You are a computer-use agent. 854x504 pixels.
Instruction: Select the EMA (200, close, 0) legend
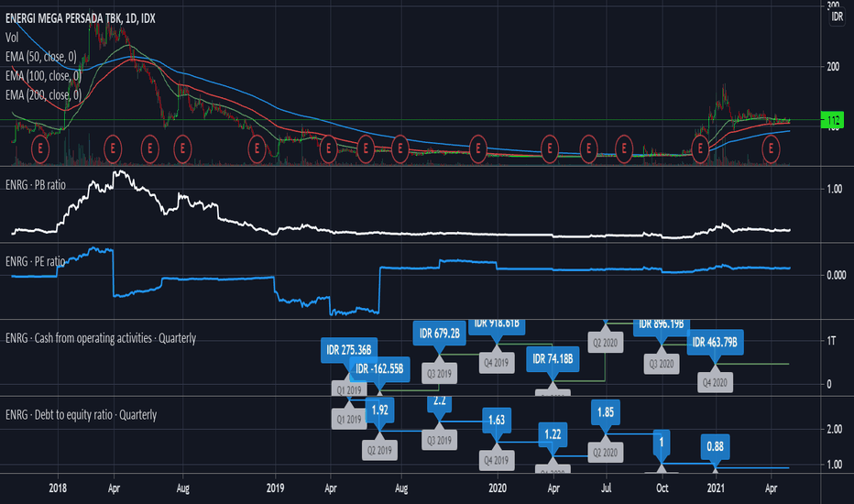[x=43, y=94]
